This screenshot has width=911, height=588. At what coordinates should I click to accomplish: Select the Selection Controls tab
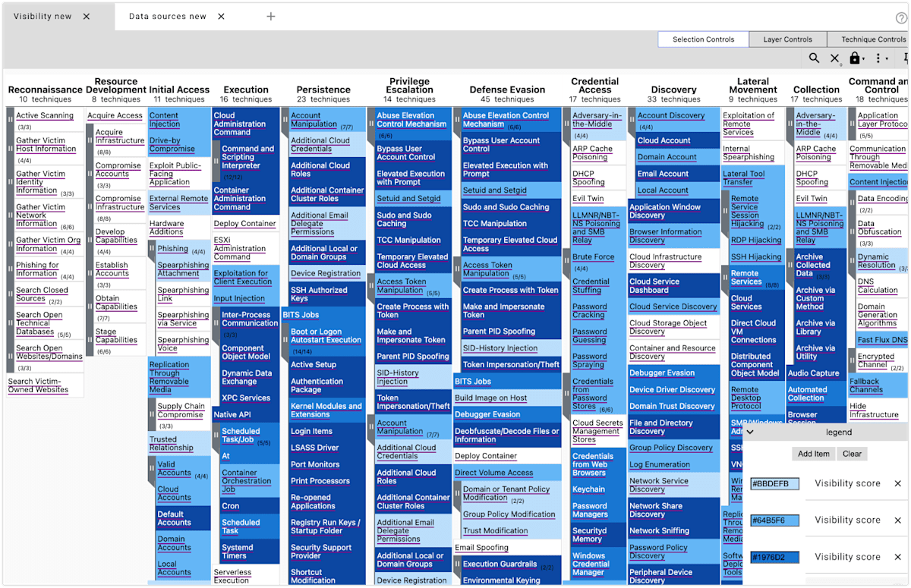[703, 39]
